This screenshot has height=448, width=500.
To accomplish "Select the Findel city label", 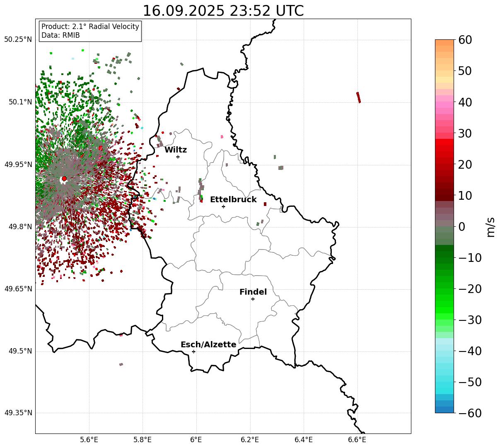I will click(x=253, y=292).
